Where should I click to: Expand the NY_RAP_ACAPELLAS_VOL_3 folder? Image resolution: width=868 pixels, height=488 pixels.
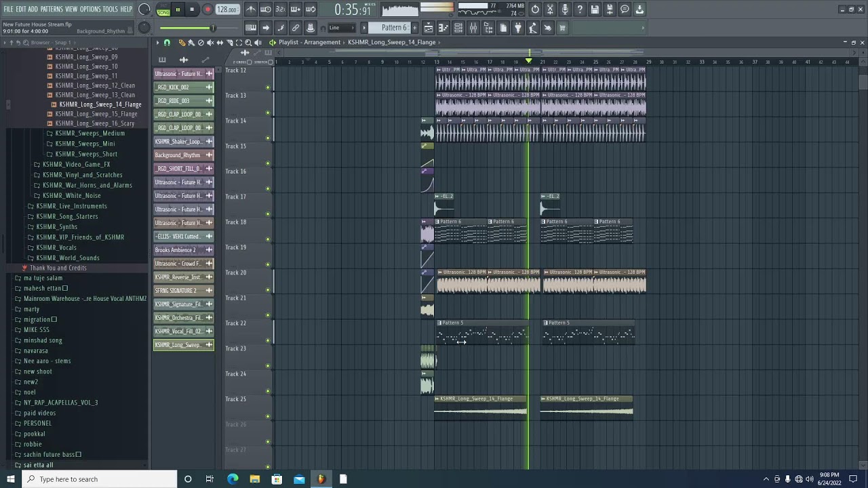point(56,403)
